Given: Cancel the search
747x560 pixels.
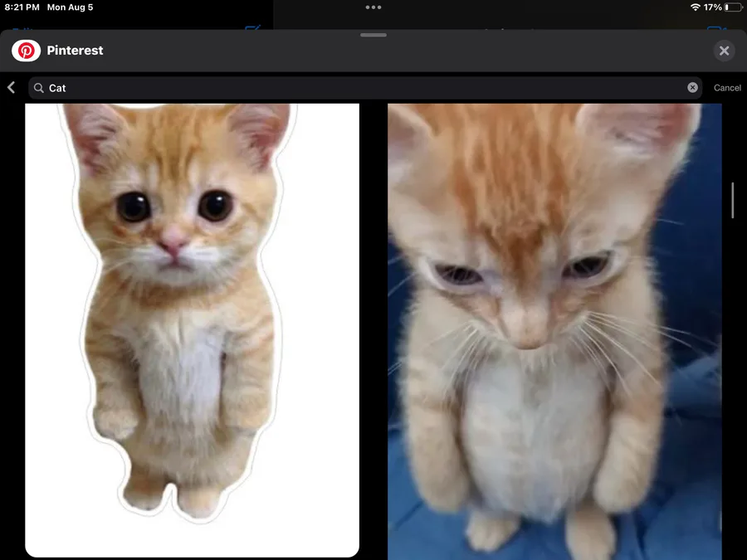Looking at the screenshot, I should [x=727, y=88].
